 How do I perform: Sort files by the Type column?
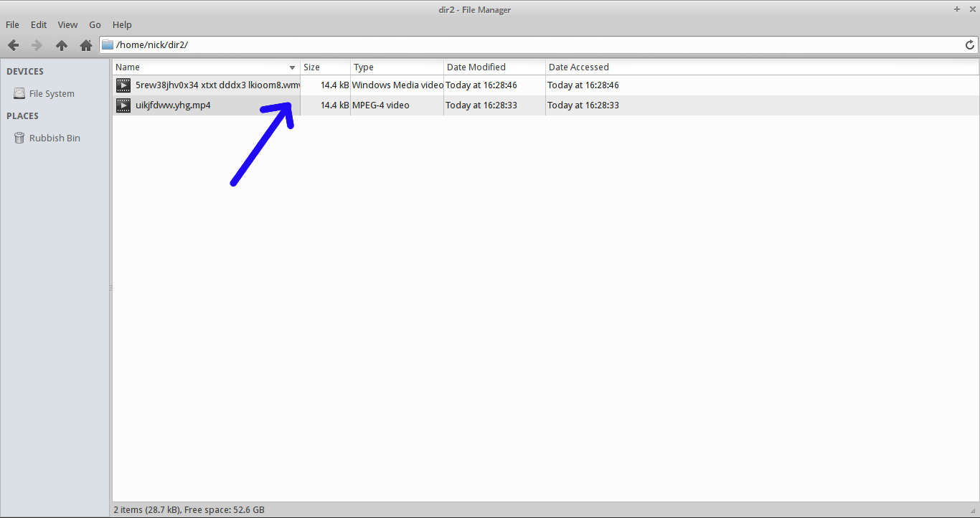click(396, 67)
